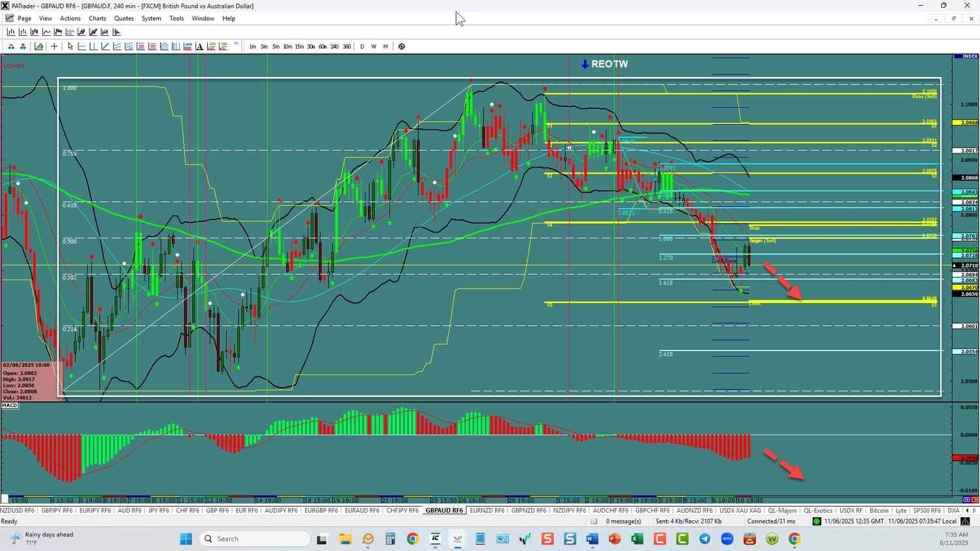This screenshot has width=980, height=551.
Task: Set timeframe to 15m
Action: point(299,46)
